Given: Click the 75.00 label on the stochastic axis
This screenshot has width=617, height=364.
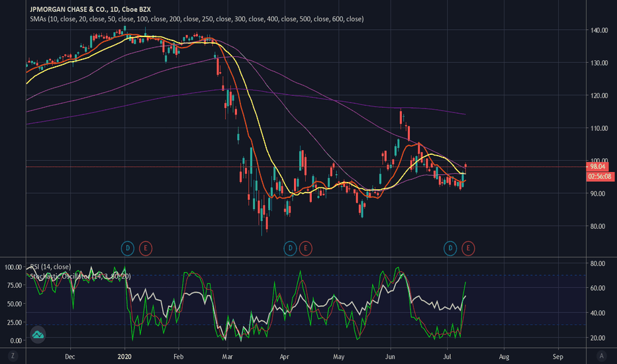Looking at the screenshot, I should coord(15,285).
